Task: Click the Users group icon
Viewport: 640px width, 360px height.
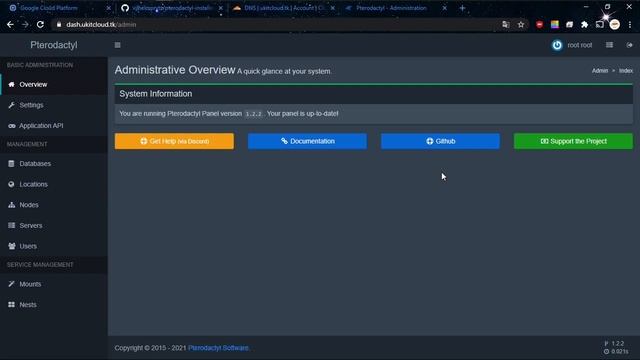Action: (x=11, y=246)
